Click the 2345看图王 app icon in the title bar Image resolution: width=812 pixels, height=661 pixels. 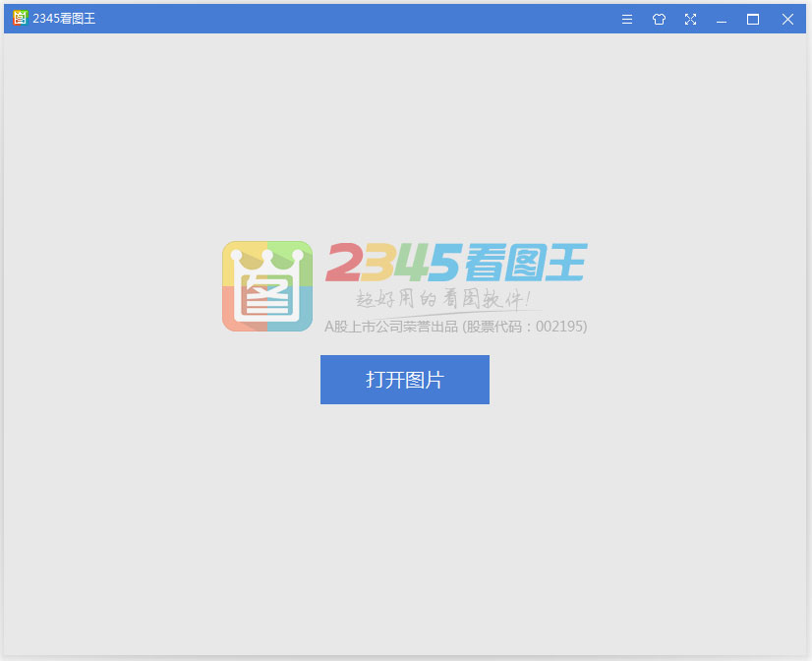click(20, 18)
